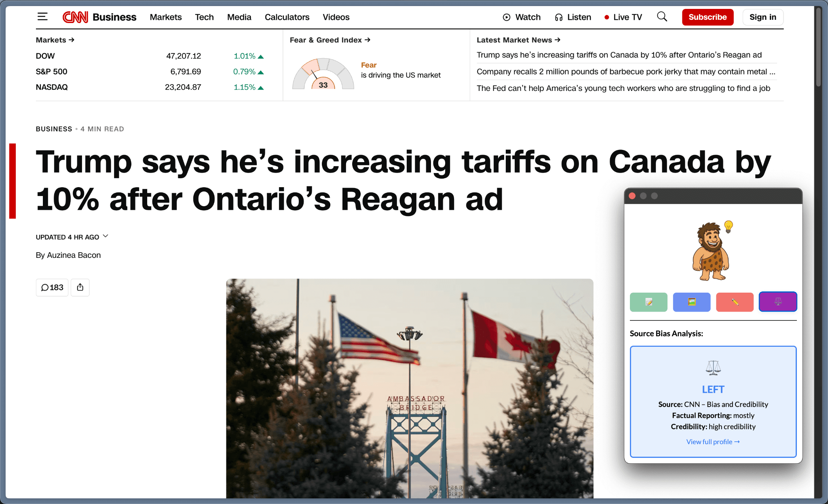This screenshot has width=828, height=504.
Task: Click the NASDAQ change 1.15%
Action: tap(249, 87)
